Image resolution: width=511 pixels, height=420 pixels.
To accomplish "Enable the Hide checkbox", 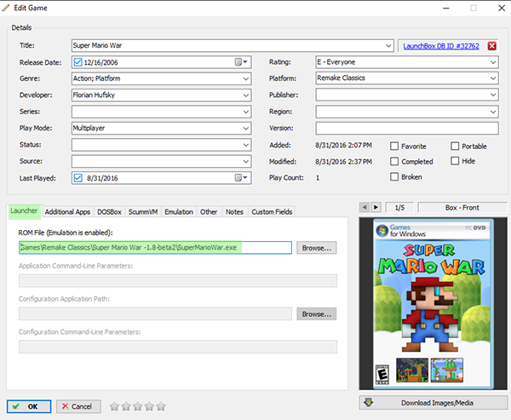I will (x=455, y=161).
